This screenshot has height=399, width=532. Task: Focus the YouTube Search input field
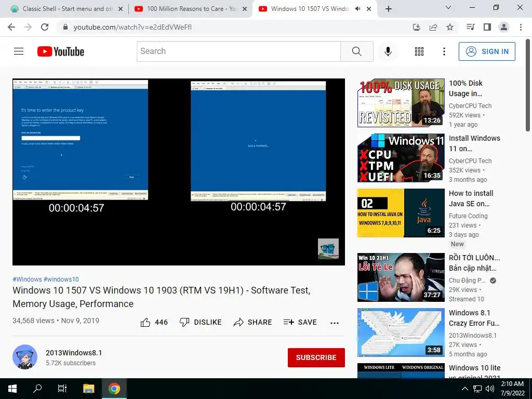click(239, 51)
